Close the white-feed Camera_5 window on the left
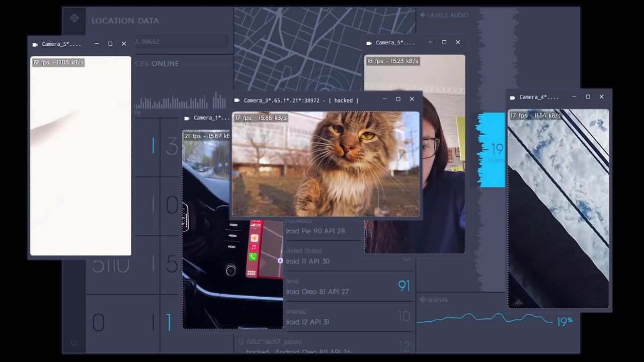644x362 pixels. click(x=124, y=44)
